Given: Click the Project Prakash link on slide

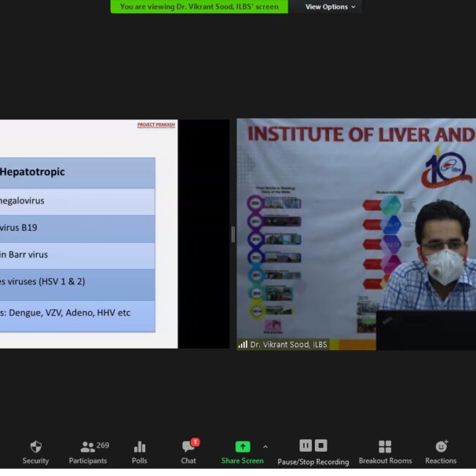Looking at the screenshot, I should click(156, 124).
